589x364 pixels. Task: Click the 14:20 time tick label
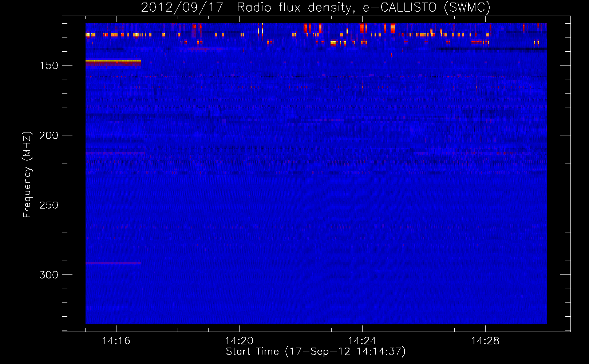(x=239, y=341)
